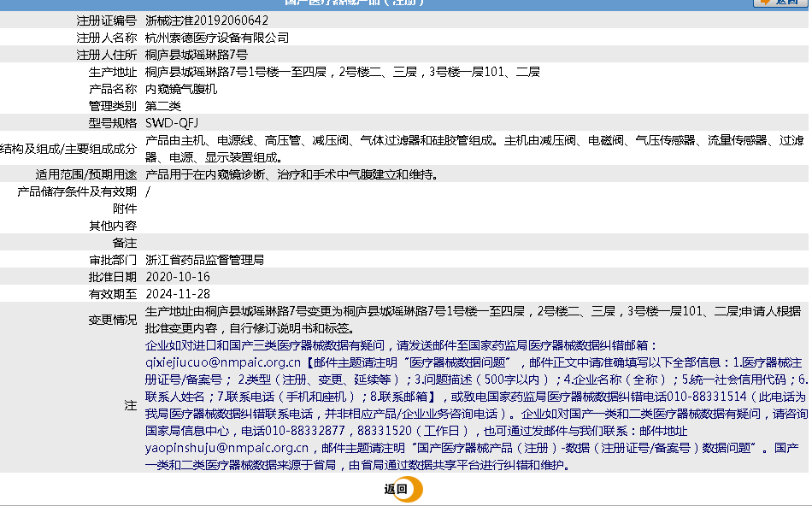Click the 适用范围/预期用途 label
Viewport: 812px width, 506px height.
coord(86,174)
